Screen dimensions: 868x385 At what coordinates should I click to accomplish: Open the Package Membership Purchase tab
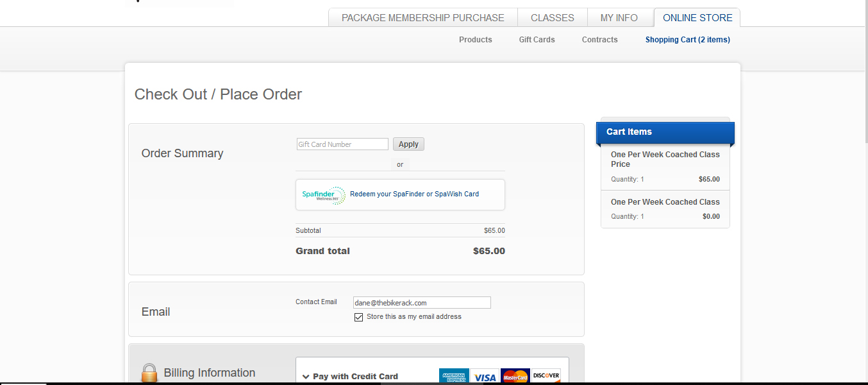(x=422, y=18)
